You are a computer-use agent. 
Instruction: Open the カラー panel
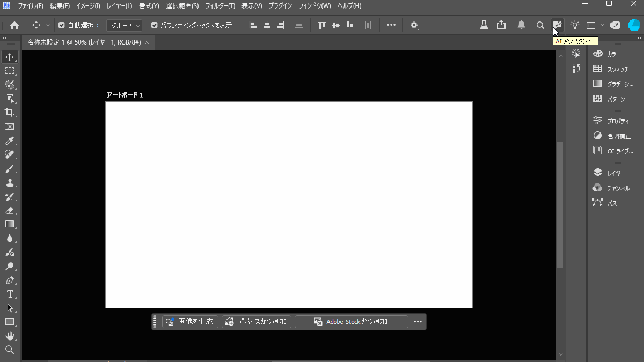pos(614,54)
